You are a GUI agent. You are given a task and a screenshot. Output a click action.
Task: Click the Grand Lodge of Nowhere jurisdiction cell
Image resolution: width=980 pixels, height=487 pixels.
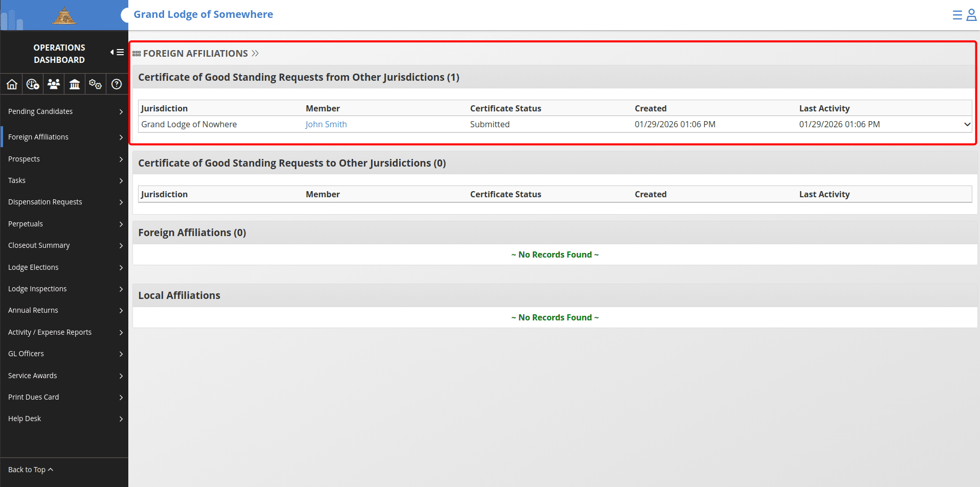coord(189,124)
